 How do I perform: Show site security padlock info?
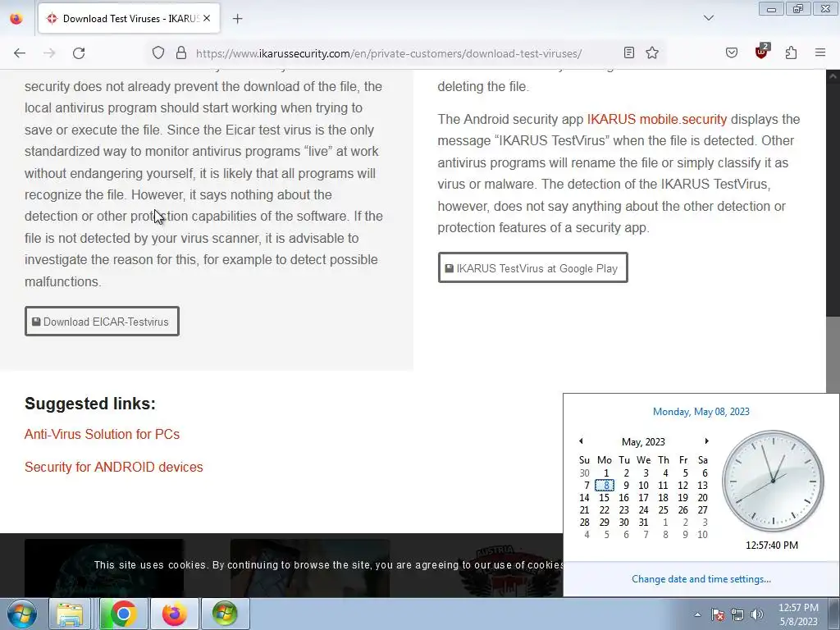click(181, 53)
